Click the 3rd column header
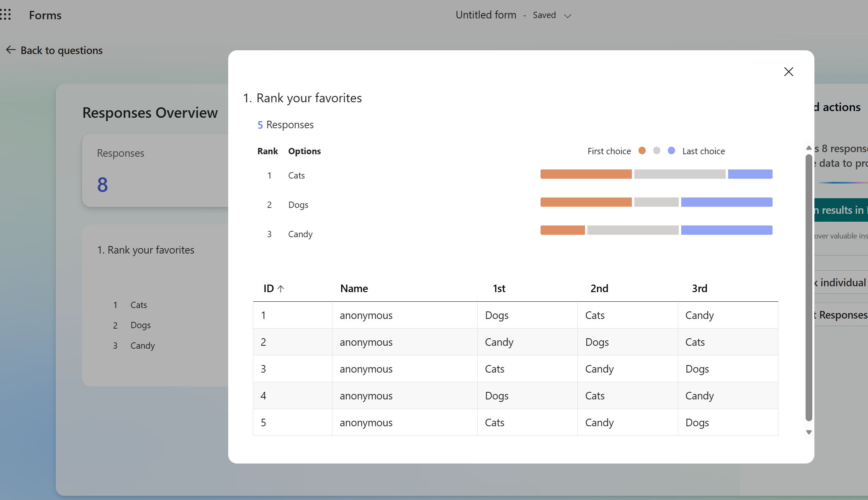The width and height of the screenshot is (868, 500). click(x=700, y=288)
